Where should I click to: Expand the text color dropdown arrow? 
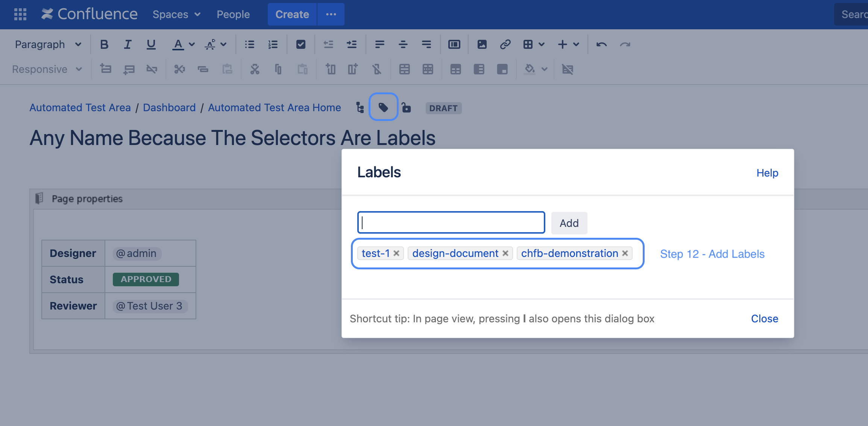click(192, 44)
